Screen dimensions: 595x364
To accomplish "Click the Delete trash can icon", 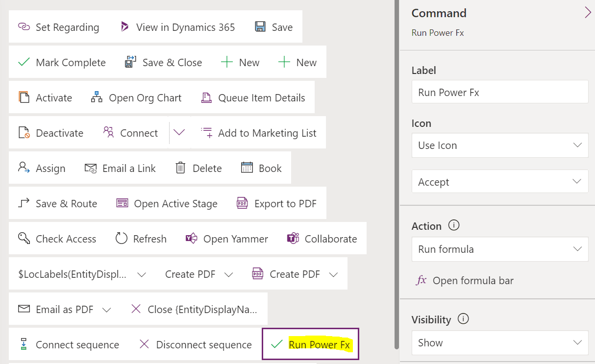I will point(180,168).
